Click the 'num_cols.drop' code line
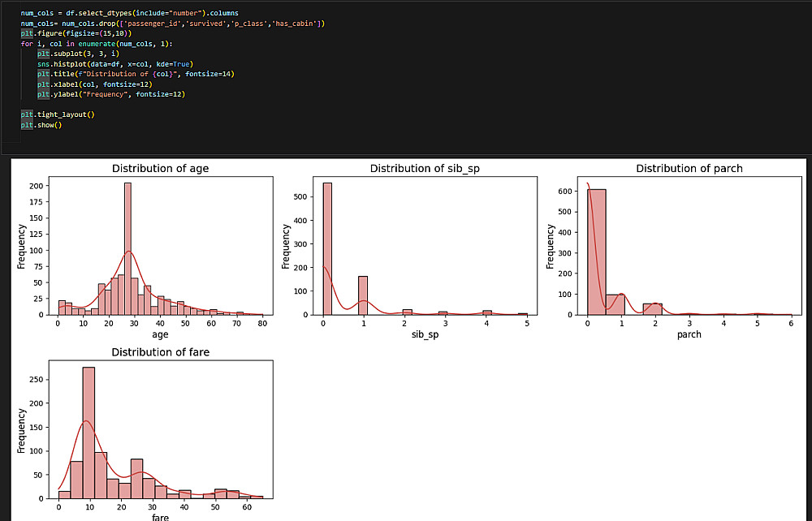Screen dimensions: 812x521 coord(172,24)
